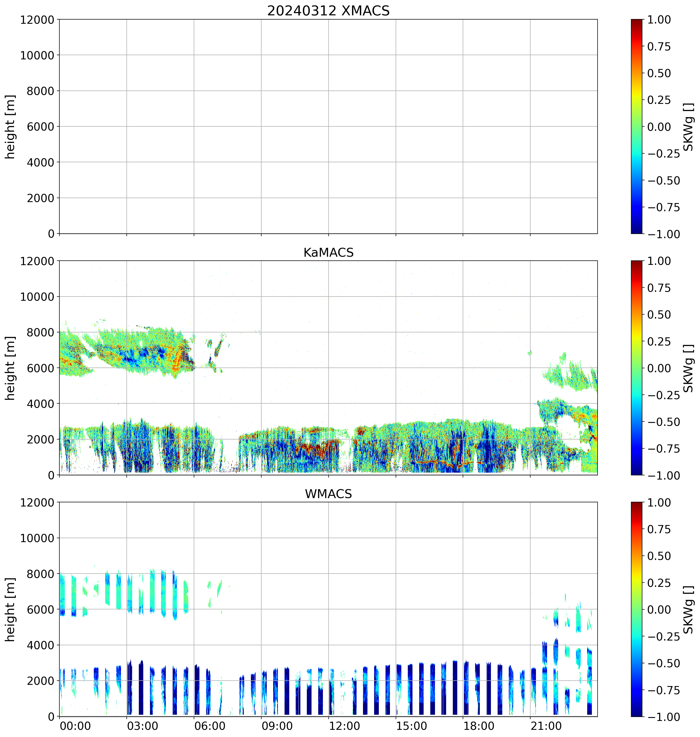Click the 18:00 time axis label
Image resolution: width=700 pixels, height=737 pixels.
(x=479, y=726)
